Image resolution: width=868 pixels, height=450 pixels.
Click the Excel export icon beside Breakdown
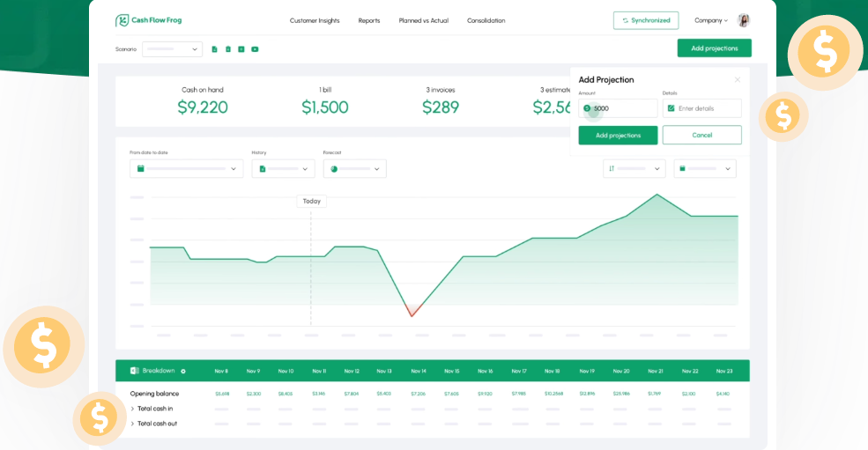click(x=135, y=371)
